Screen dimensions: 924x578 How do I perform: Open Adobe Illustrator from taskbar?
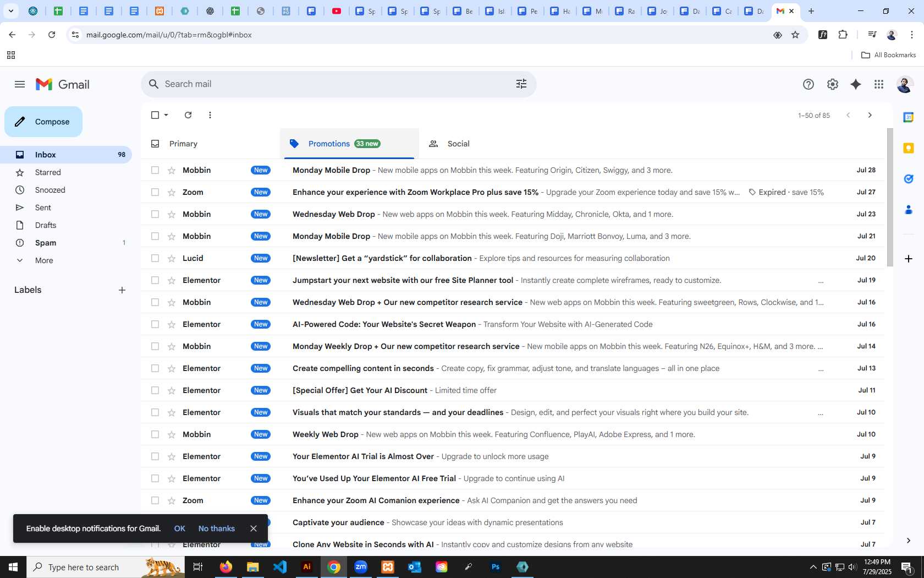(307, 567)
